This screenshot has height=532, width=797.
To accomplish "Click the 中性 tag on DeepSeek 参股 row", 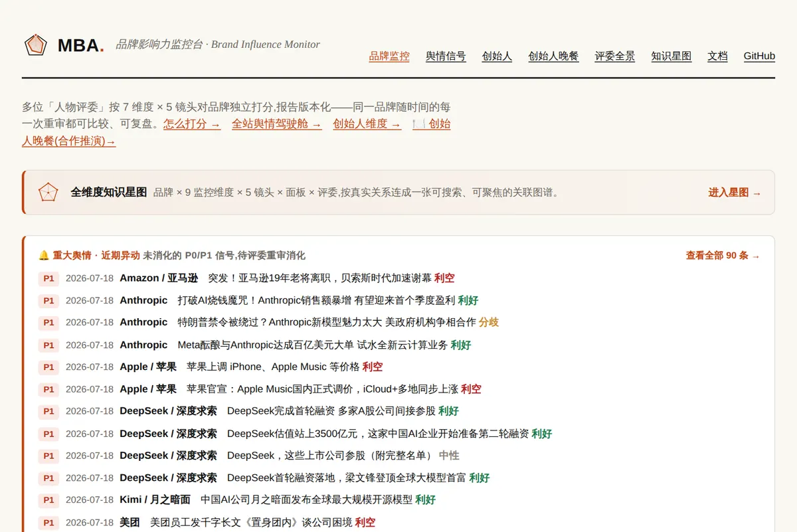I will click(449, 456).
